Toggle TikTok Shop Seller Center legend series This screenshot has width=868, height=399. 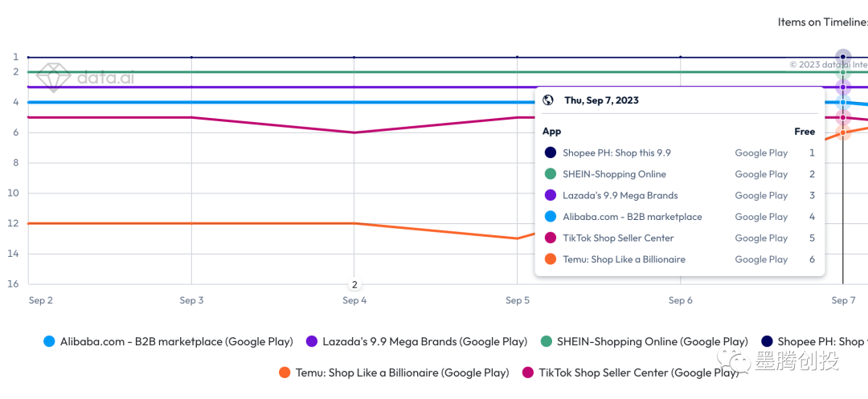pos(631,373)
